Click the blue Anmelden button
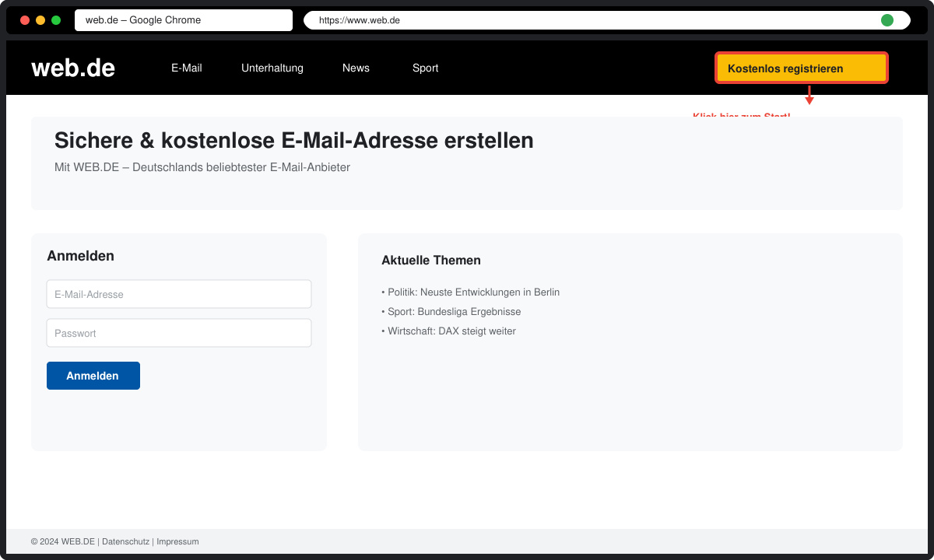 pyautogui.click(x=93, y=376)
